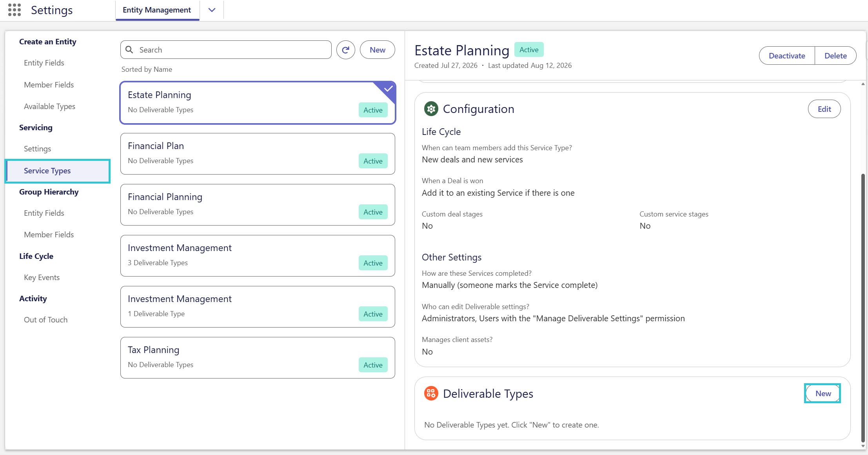Click the Delete button
This screenshot has width=868, height=455.
835,56
